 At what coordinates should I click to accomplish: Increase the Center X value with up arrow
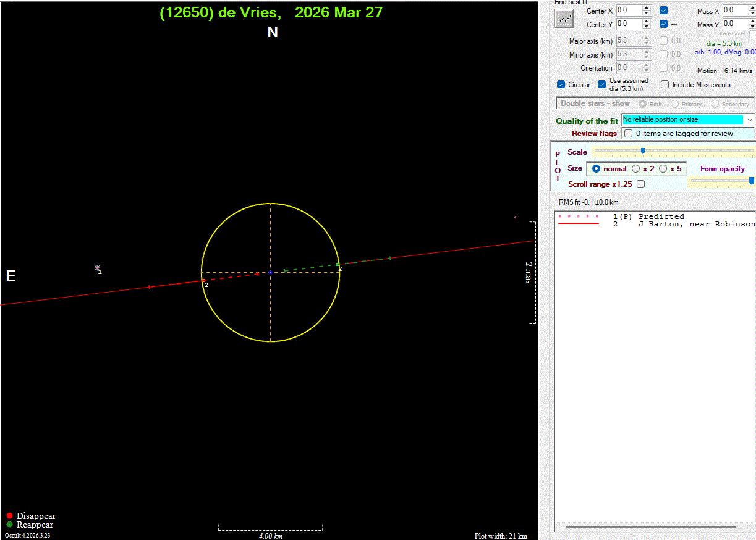pyautogui.click(x=647, y=8)
